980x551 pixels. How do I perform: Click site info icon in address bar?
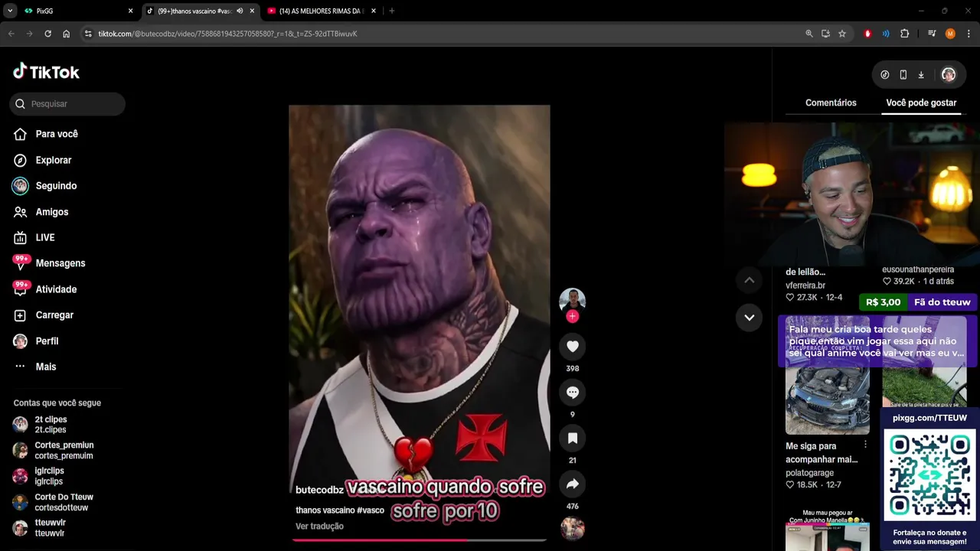pos(88,34)
